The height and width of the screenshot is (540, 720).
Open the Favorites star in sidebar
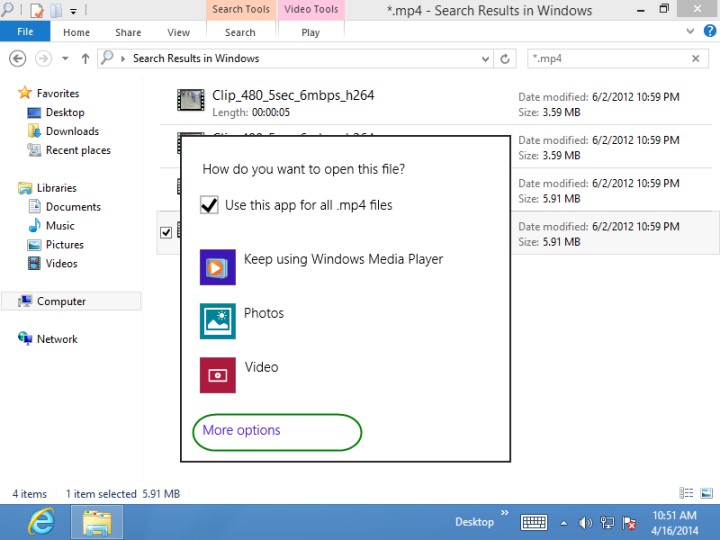pos(25,93)
